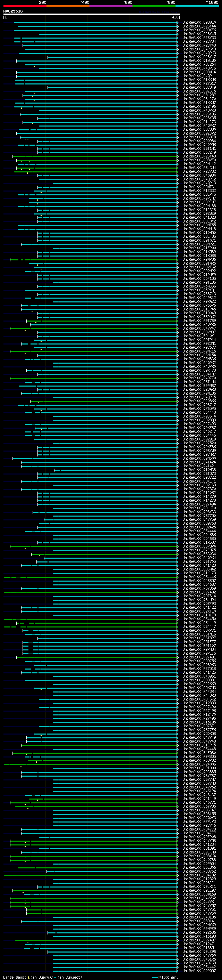The width and height of the screenshot is (222, 980).
Task: Select truncated hit label UniRef100_UPI000..
Action: (201, 768)
